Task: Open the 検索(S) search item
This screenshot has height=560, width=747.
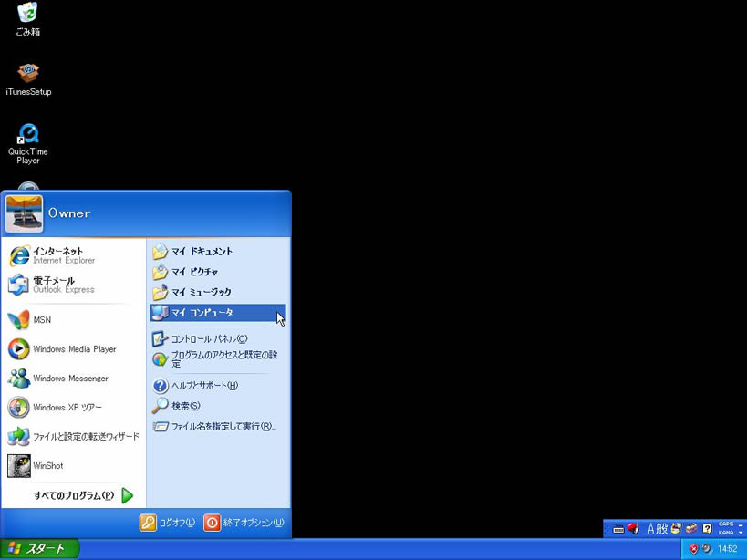Action: point(218,406)
